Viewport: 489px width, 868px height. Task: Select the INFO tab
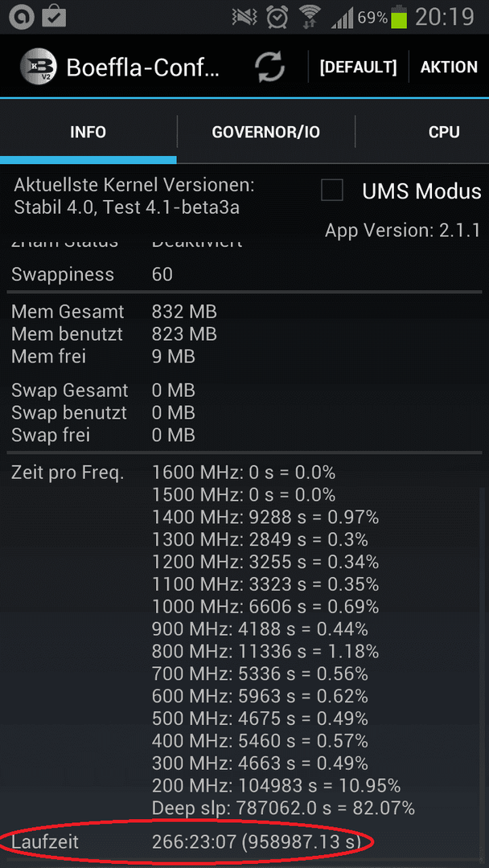[x=88, y=133]
